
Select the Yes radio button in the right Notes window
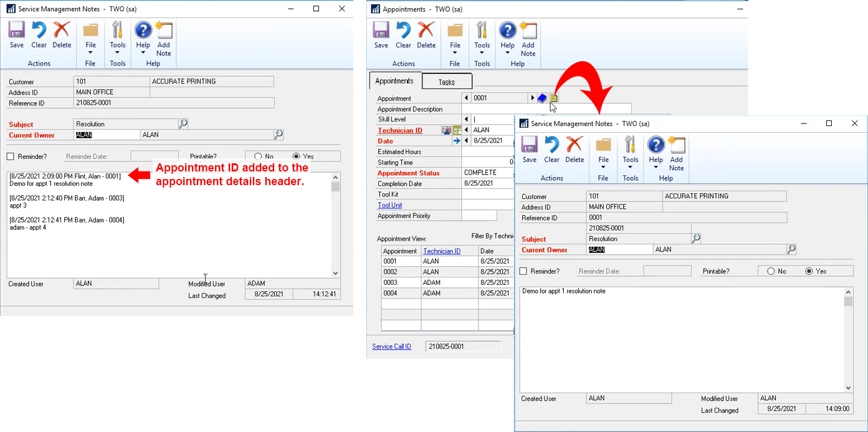[809, 271]
